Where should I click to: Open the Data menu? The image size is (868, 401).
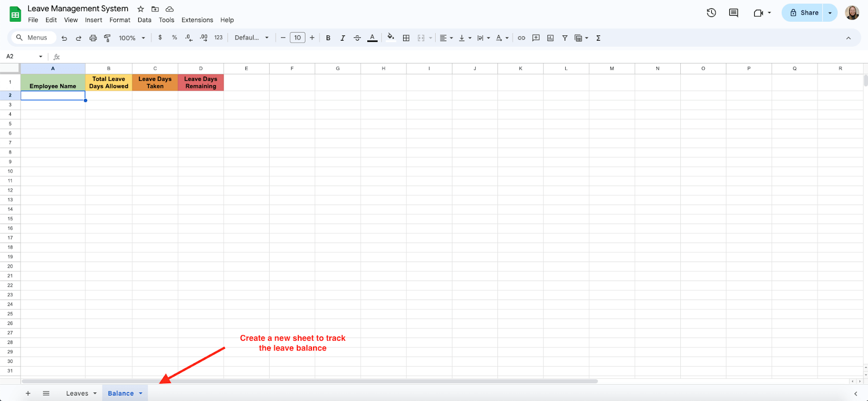click(x=144, y=20)
